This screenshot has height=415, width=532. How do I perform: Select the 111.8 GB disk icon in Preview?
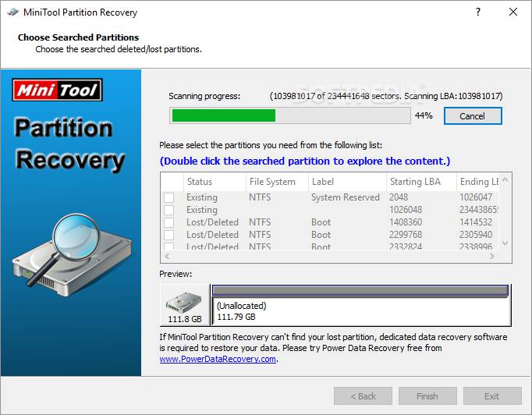[x=185, y=305]
